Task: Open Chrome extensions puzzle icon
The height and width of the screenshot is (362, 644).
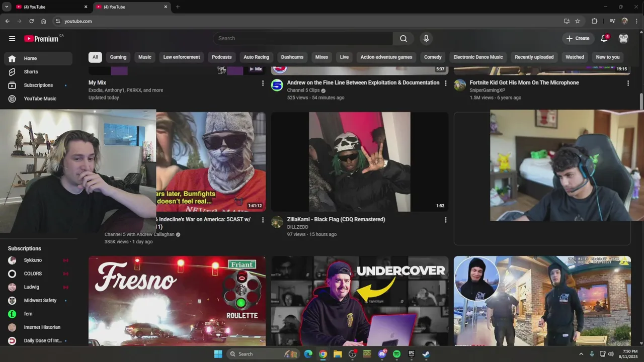Action: (594, 21)
